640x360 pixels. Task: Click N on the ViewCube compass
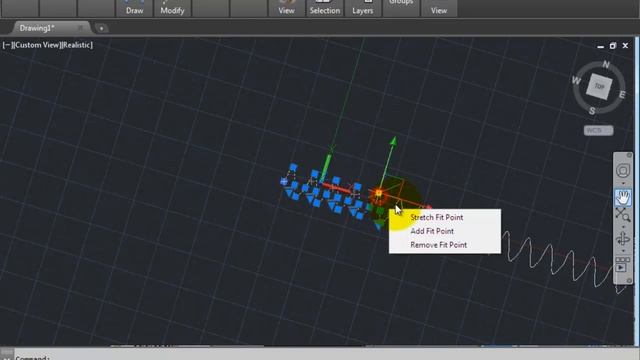(x=606, y=64)
